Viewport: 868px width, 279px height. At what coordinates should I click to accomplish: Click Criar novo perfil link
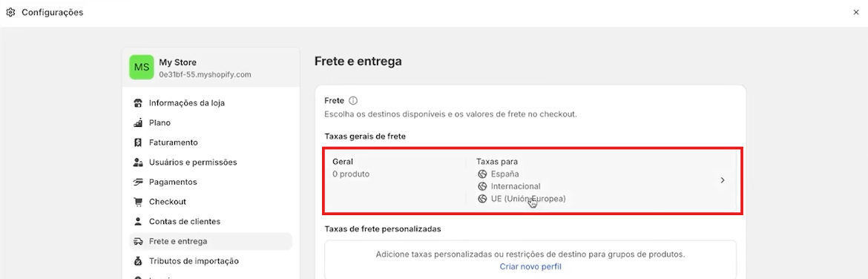click(530, 267)
